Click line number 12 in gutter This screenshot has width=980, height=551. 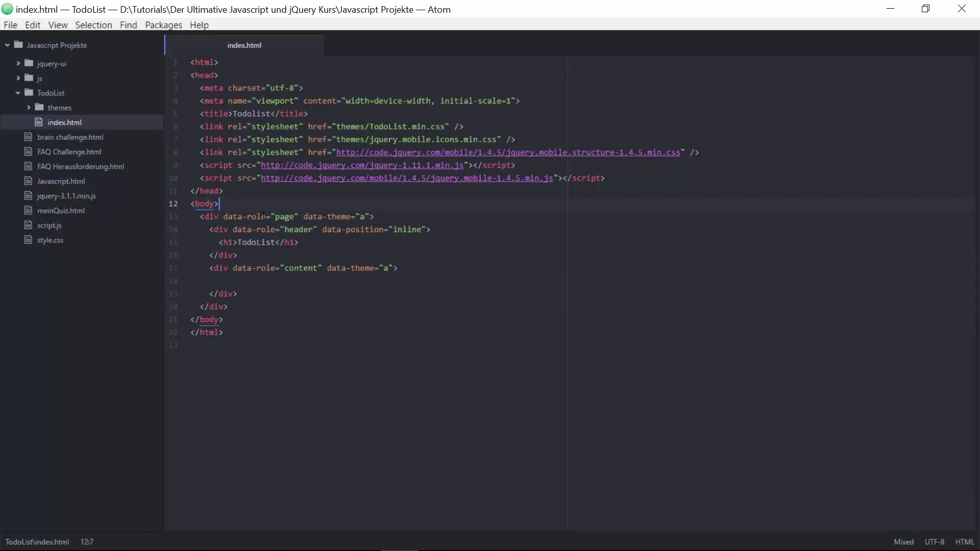click(x=173, y=204)
